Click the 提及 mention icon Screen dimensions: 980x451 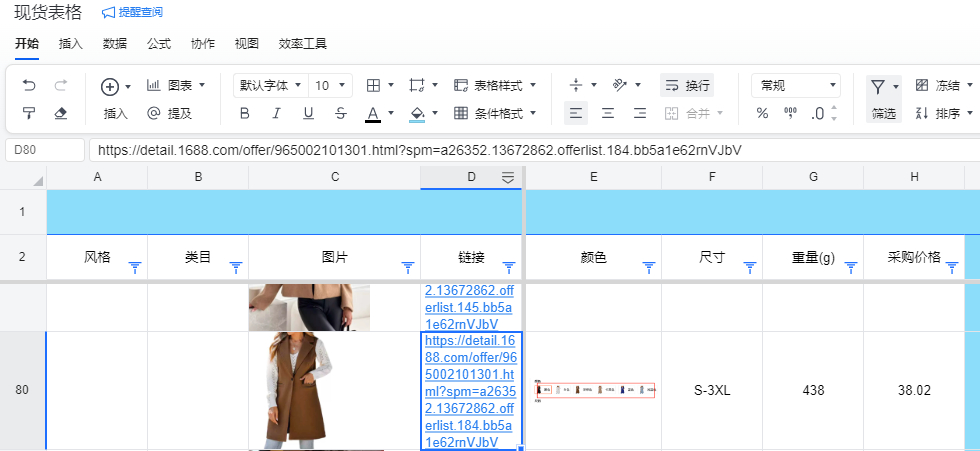[x=168, y=113]
